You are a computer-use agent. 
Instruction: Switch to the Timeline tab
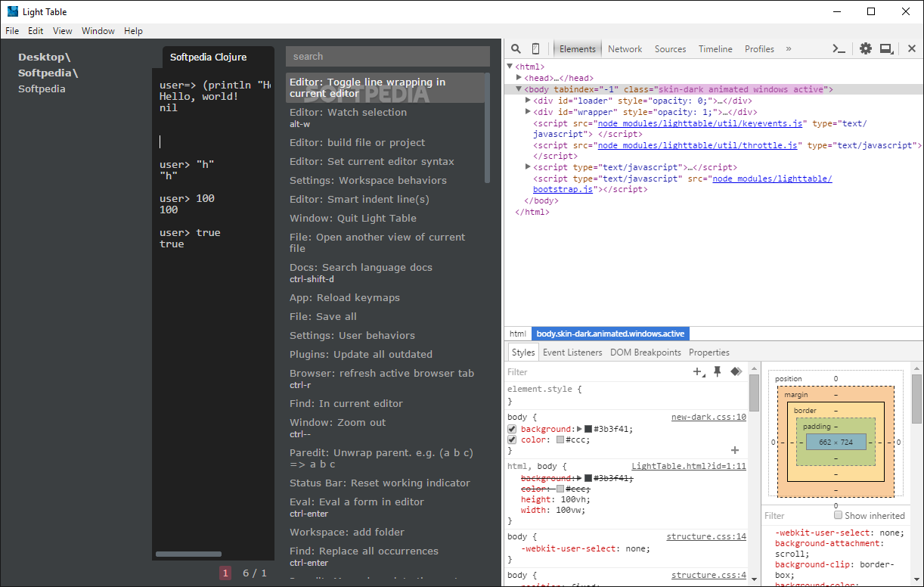click(715, 48)
